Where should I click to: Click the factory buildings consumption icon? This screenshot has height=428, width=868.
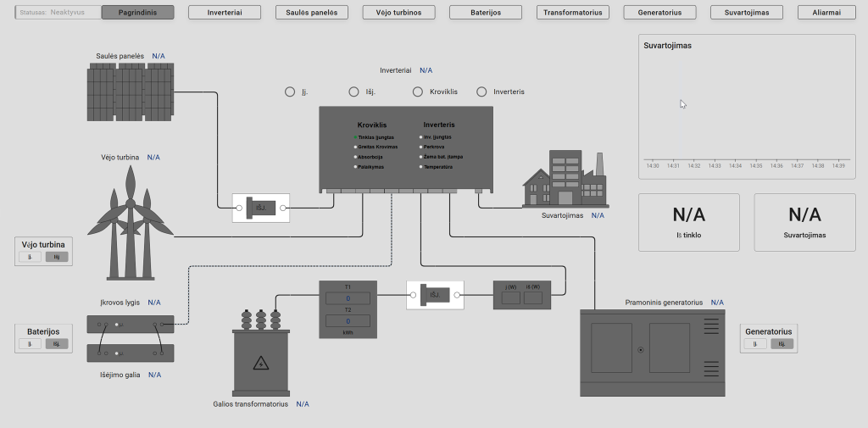[x=565, y=181]
